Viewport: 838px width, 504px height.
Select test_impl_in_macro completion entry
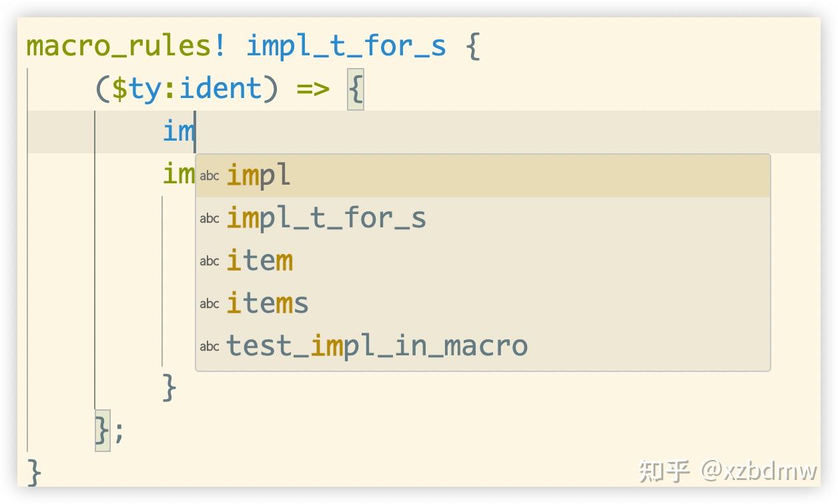pos(377,346)
